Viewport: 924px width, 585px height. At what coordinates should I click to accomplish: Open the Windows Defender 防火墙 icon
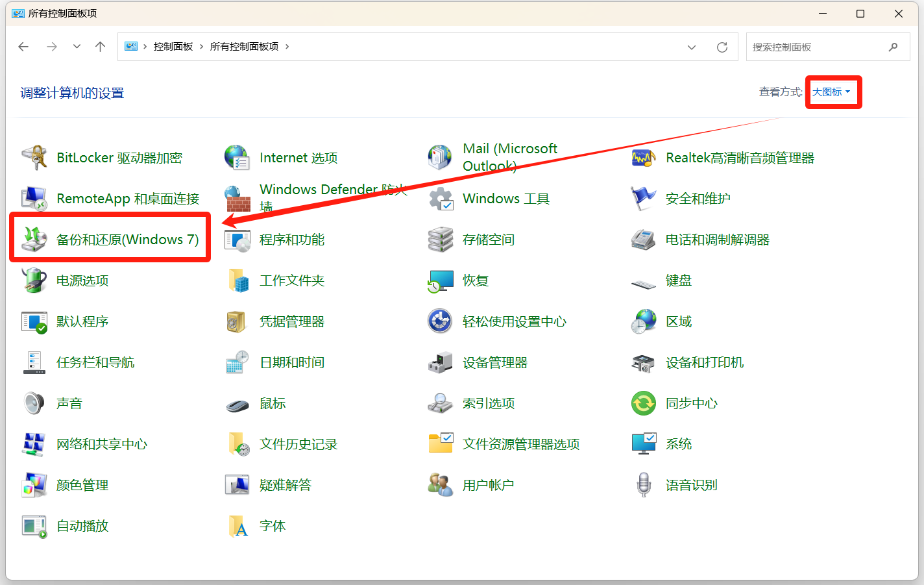click(237, 199)
